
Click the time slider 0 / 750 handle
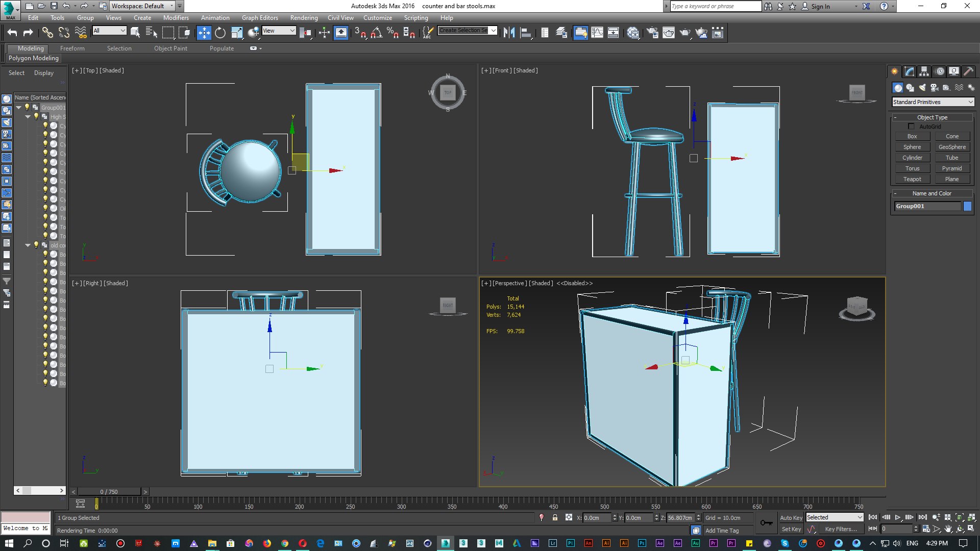pyautogui.click(x=109, y=492)
